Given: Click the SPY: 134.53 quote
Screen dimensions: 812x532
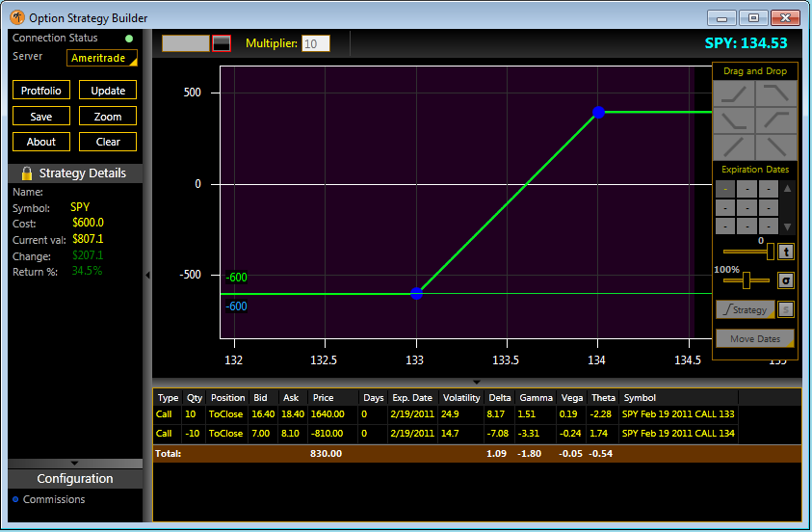Looking at the screenshot, I should point(746,43).
